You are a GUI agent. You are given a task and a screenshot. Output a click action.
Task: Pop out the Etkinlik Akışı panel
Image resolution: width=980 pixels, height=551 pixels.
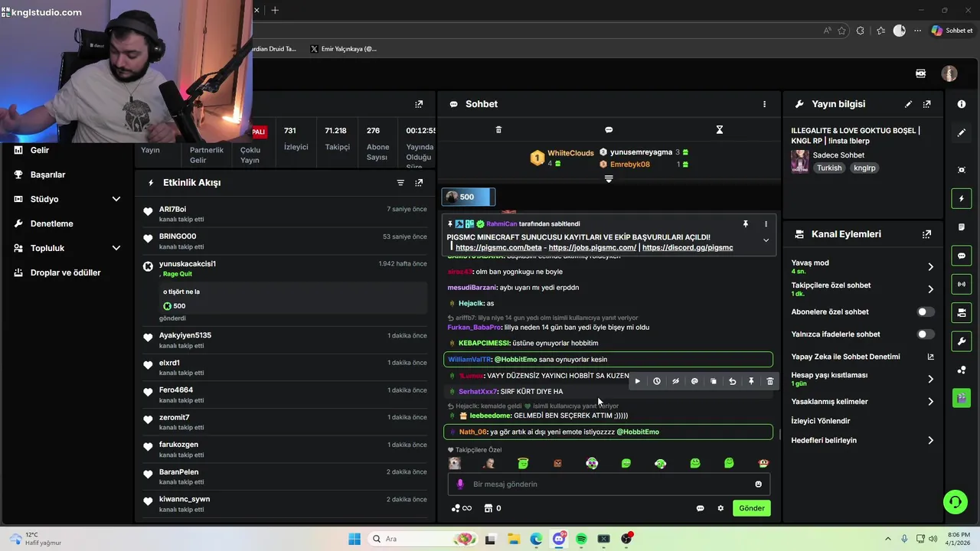pos(419,183)
